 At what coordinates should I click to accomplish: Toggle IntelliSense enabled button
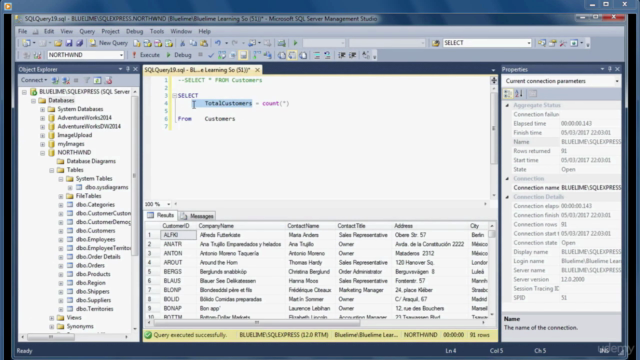[243, 55]
